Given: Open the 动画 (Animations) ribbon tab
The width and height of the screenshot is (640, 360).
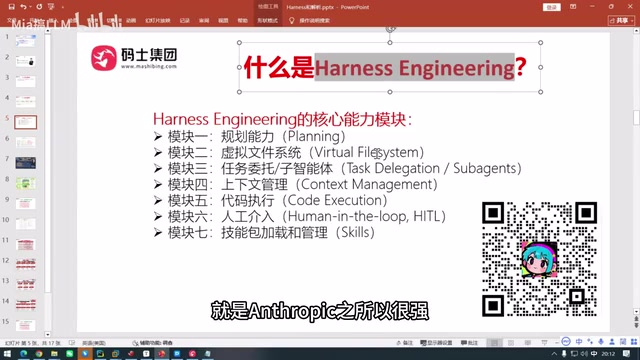Looking at the screenshot, I should click(131, 20).
